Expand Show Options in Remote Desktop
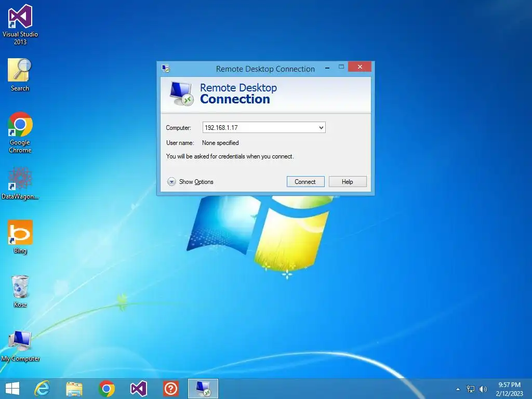The width and height of the screenshot is (532, 399). point(190,182)
